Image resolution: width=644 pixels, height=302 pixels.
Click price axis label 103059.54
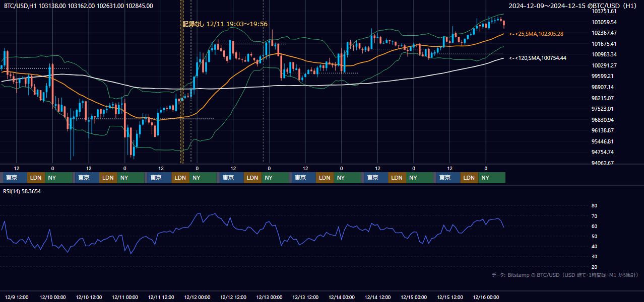click(604, 22)
